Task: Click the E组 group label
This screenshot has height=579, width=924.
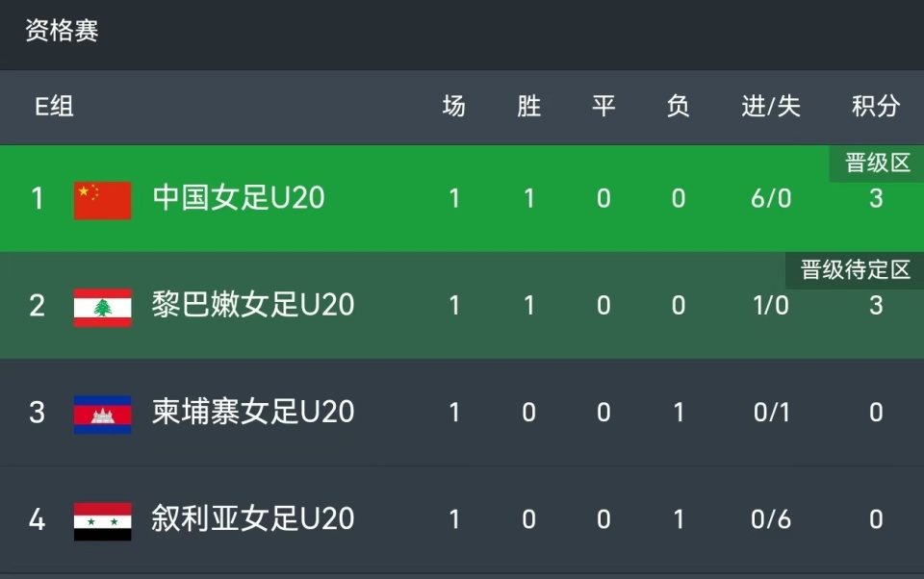Action: click(55, 107)
